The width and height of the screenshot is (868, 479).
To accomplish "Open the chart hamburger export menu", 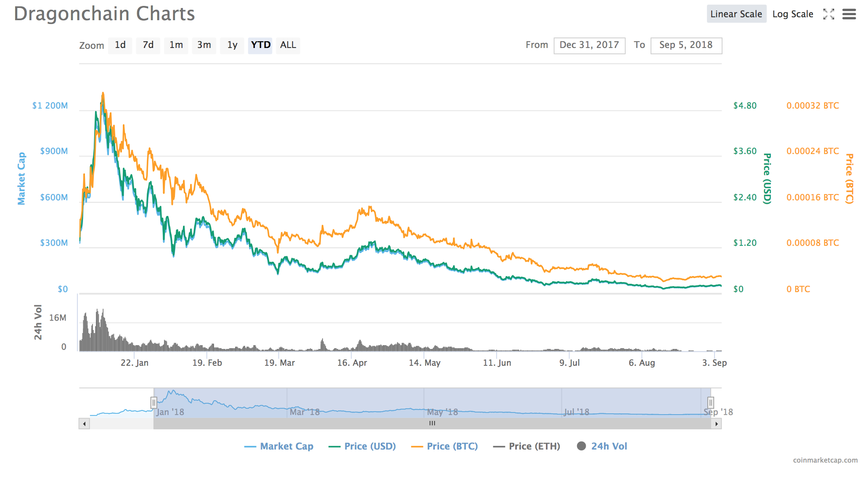I will click(x=849, y=14).
